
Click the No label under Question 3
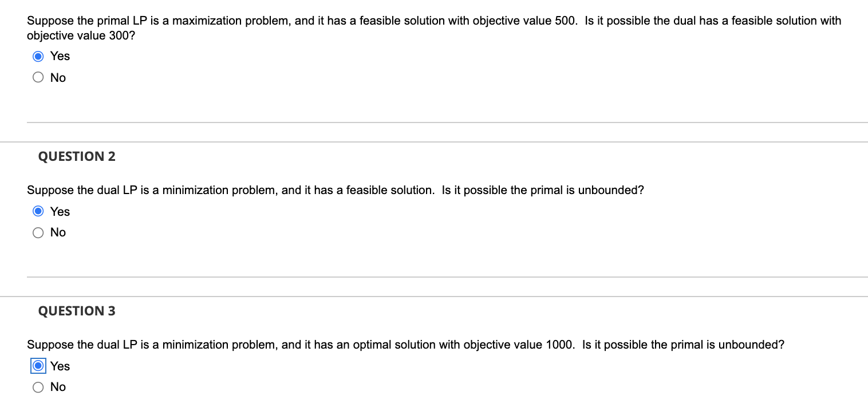pyautogui.click(x=58, y=387)
